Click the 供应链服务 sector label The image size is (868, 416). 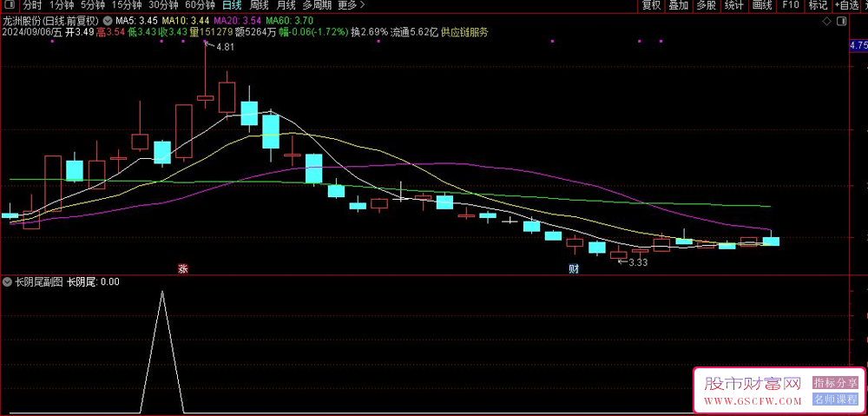464,32
